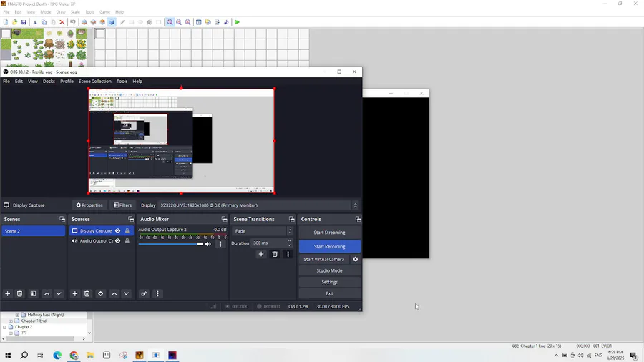Open the Database icon in RPG Maker toolbar
Image resolution: width=644 pixels, height=362 pixels.
(x=199, y=22)
